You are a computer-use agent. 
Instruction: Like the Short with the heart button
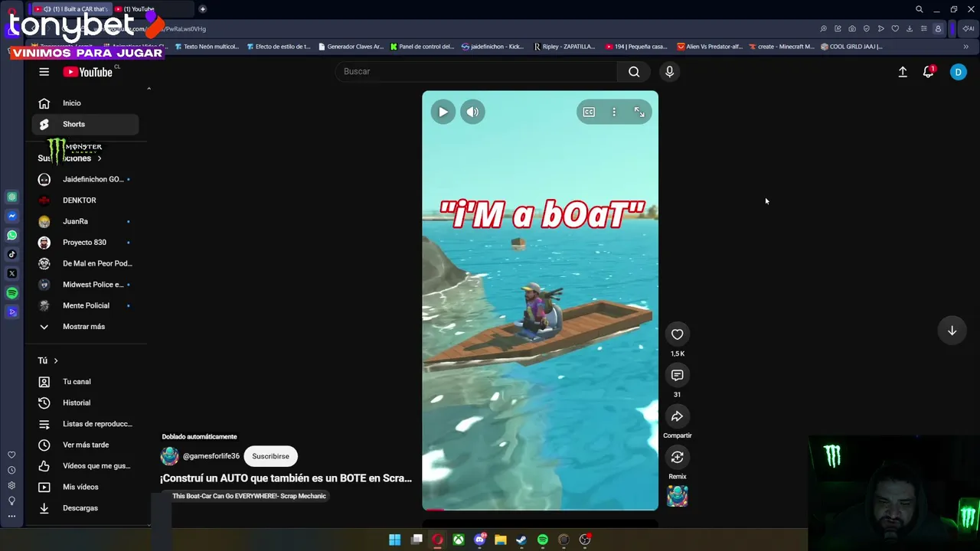(x=677, y=334)
